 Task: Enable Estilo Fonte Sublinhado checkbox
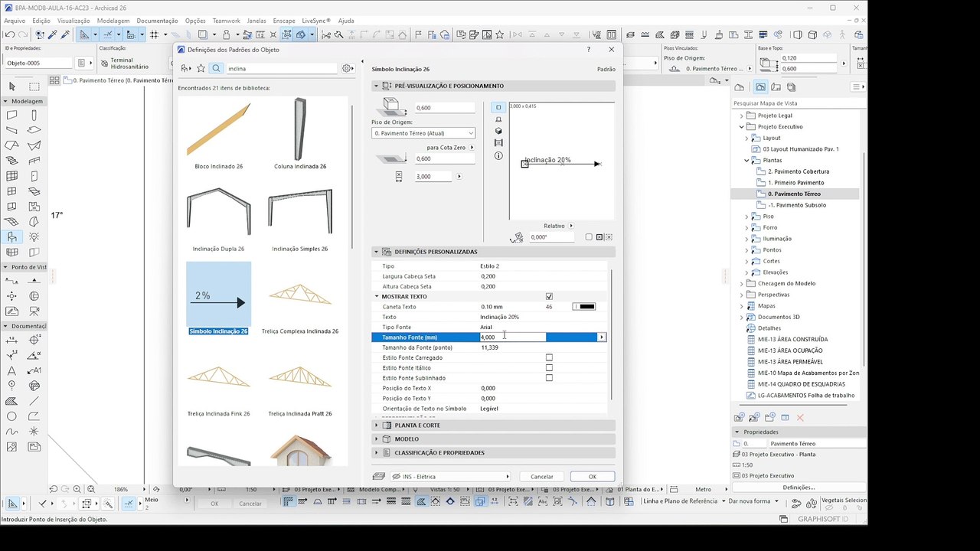tap(549, 378)
